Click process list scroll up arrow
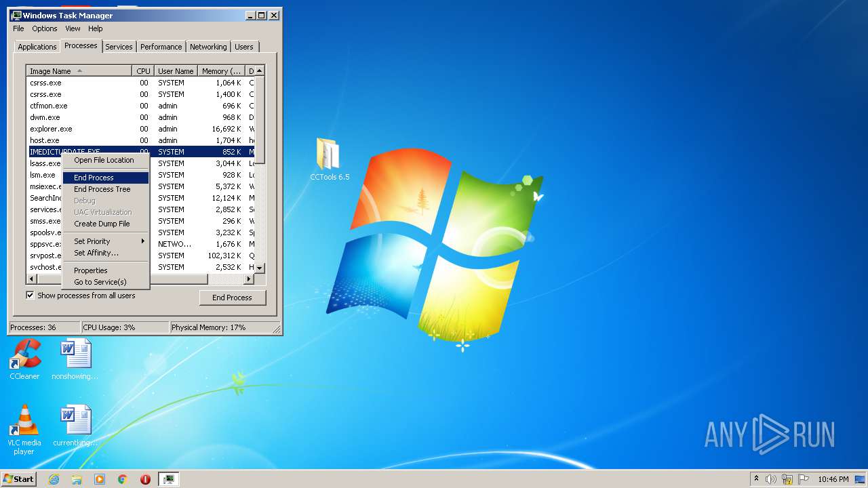This screenshot has width=868, height=488. pyautogui.click(x=260, y=71)
